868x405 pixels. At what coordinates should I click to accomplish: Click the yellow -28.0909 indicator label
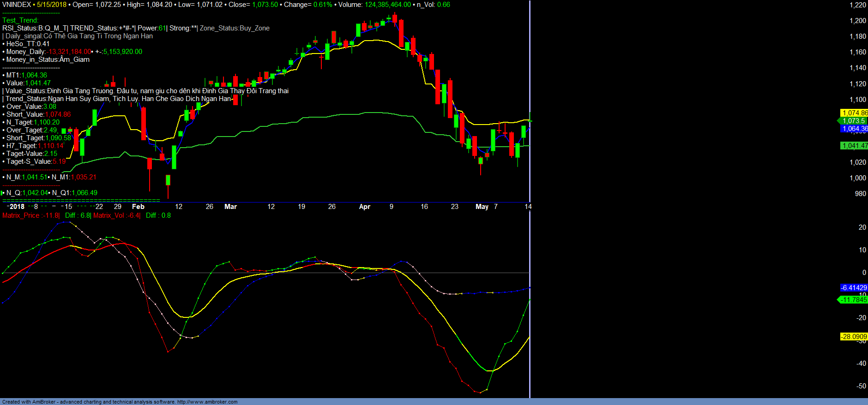853,337
